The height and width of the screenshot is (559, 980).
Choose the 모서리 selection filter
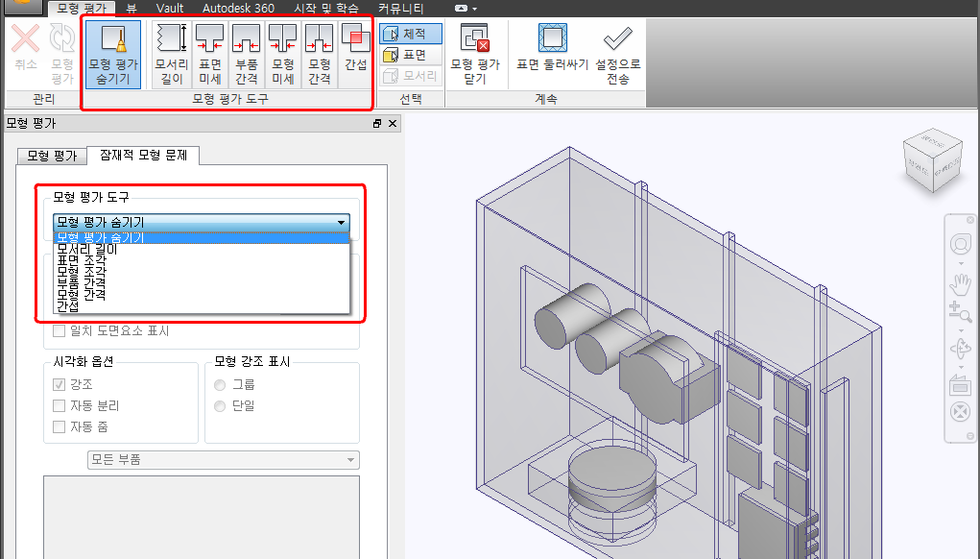pos(411,76)
